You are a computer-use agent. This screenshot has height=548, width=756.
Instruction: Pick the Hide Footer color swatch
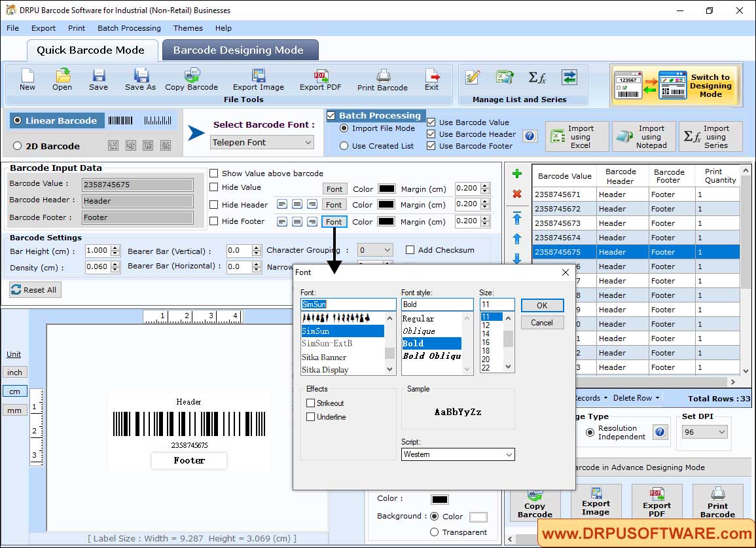point(386,221)
